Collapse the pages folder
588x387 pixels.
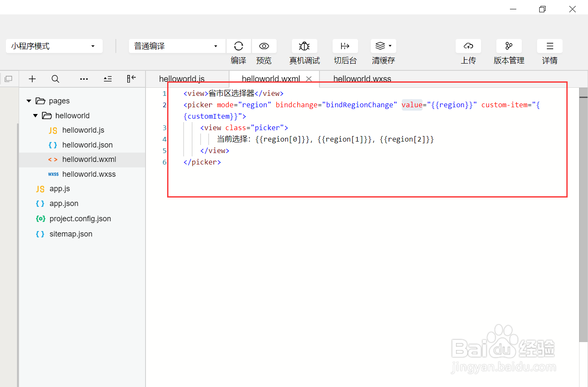tap(29, 101)
